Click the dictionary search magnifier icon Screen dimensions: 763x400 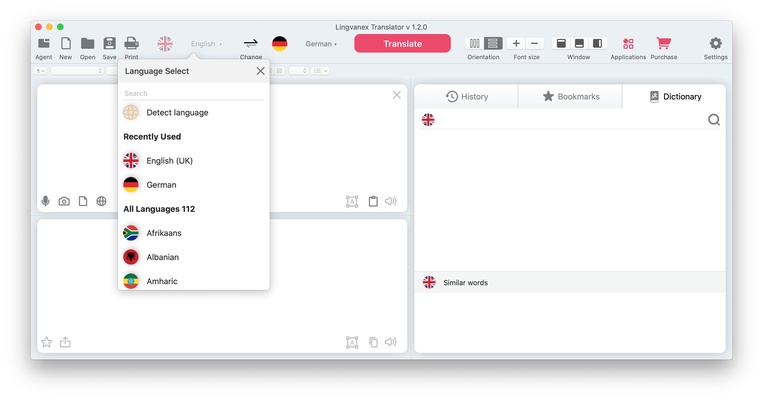[x=713, y=120]
